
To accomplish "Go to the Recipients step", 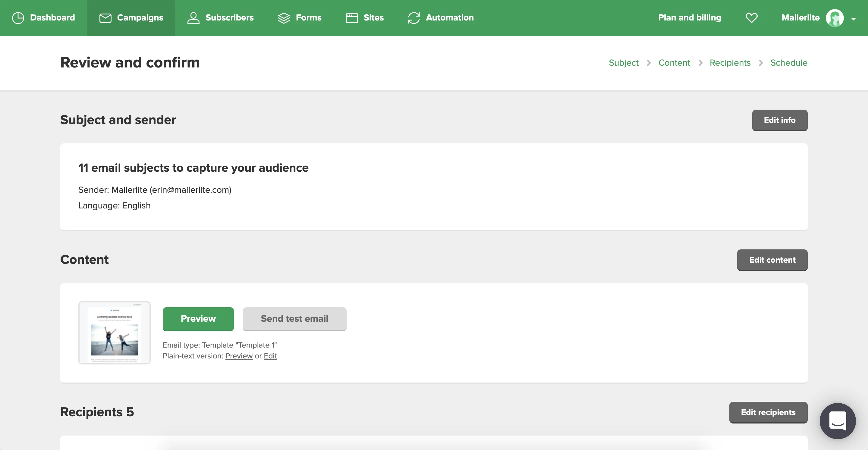I will [x=730, y=63].
